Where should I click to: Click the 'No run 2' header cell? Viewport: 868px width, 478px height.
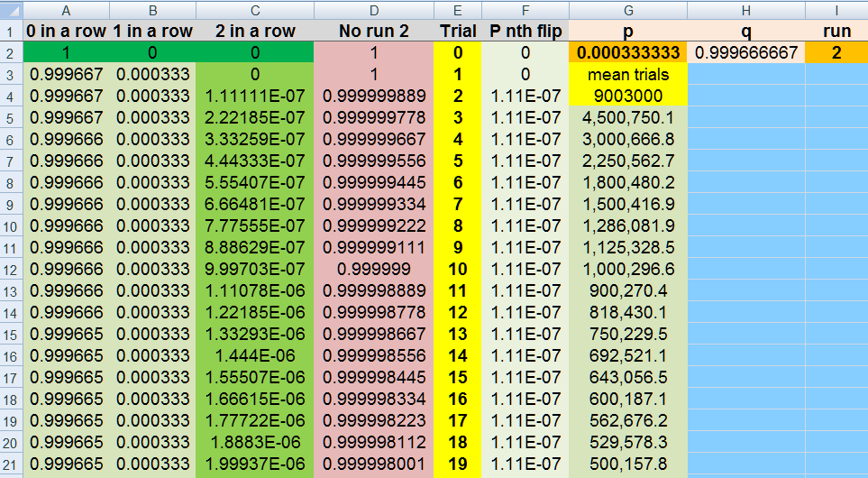coord(374,31)
